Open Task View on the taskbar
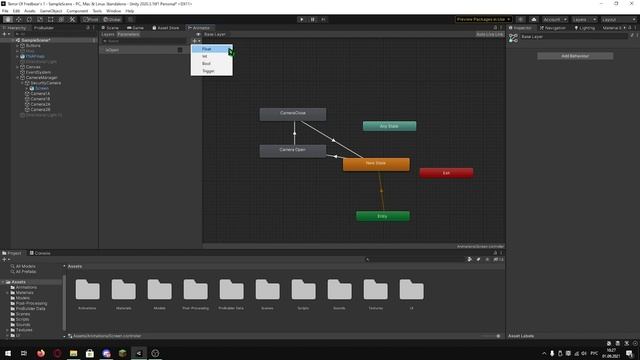 [x=24, y=353]
